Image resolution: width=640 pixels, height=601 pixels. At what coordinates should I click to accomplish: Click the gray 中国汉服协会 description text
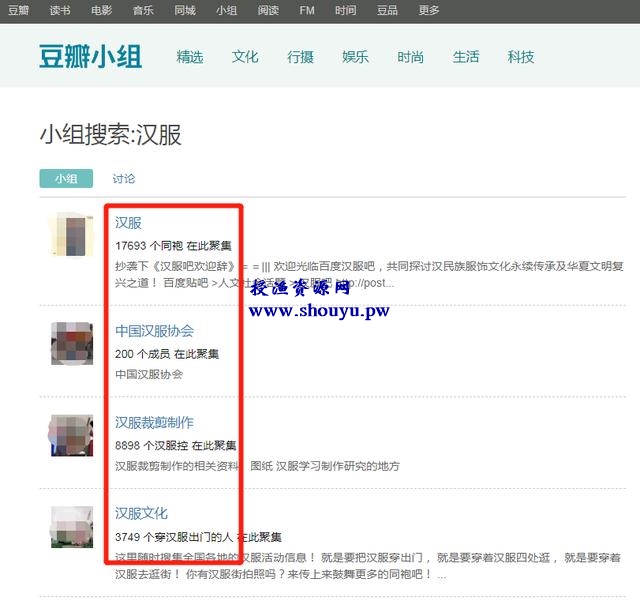(x=149, y=374)
